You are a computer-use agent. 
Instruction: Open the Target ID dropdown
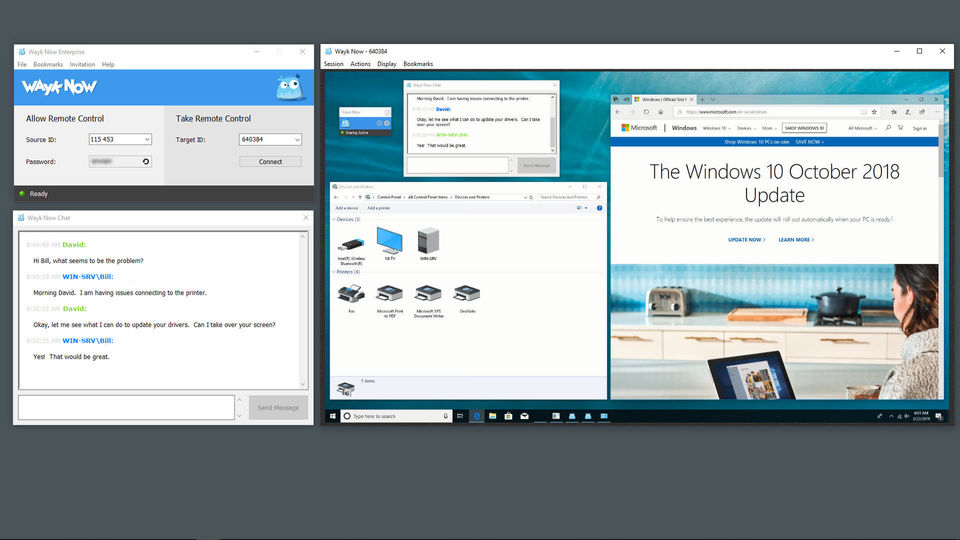tap(297, 140)
